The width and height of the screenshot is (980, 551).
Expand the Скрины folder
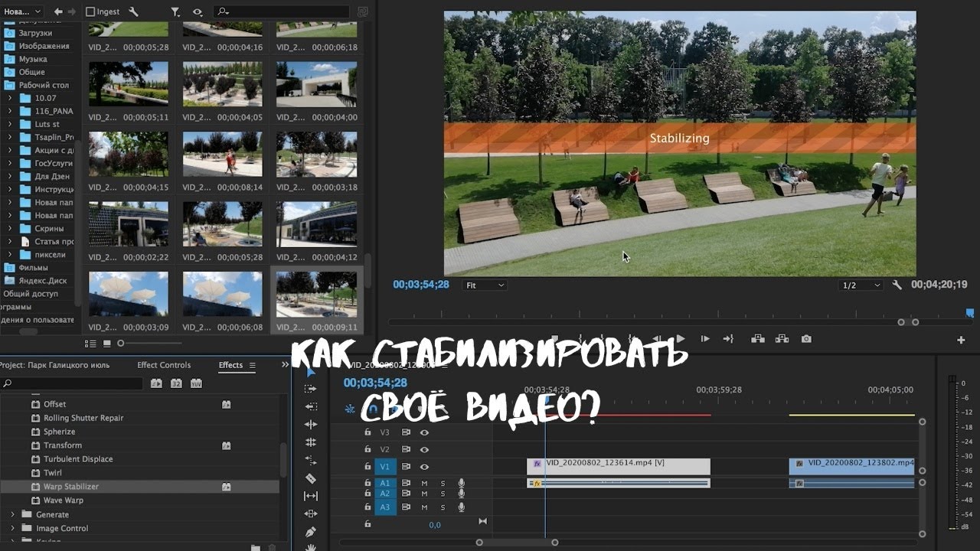click(10, 228)
